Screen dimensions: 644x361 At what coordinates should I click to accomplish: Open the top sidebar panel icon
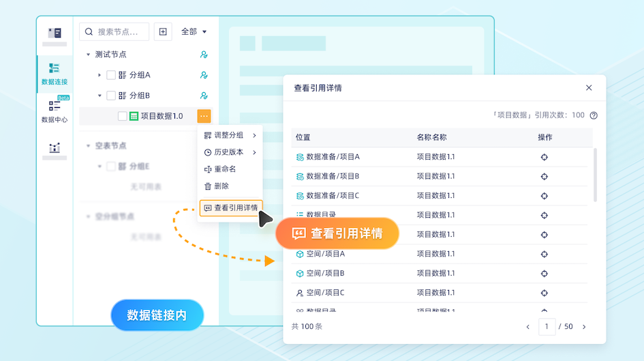55,33
